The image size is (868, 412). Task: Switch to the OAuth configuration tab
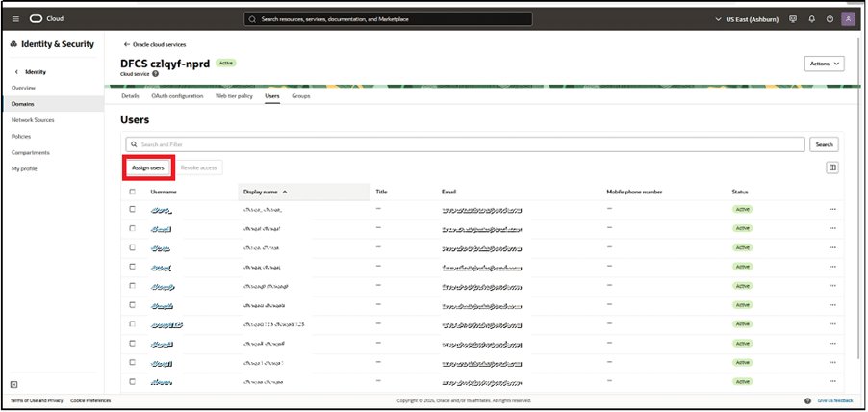177,96
